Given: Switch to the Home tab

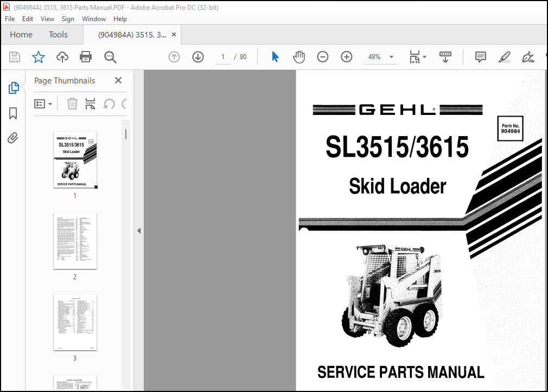Looking at the screenshot, I should pos(21,35).
